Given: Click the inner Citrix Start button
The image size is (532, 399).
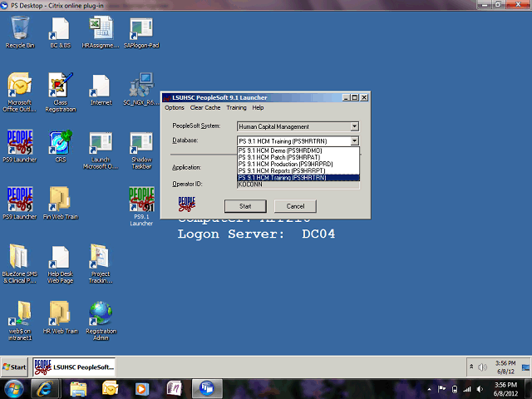Looking at the screenshot, I should coord(14,367).
